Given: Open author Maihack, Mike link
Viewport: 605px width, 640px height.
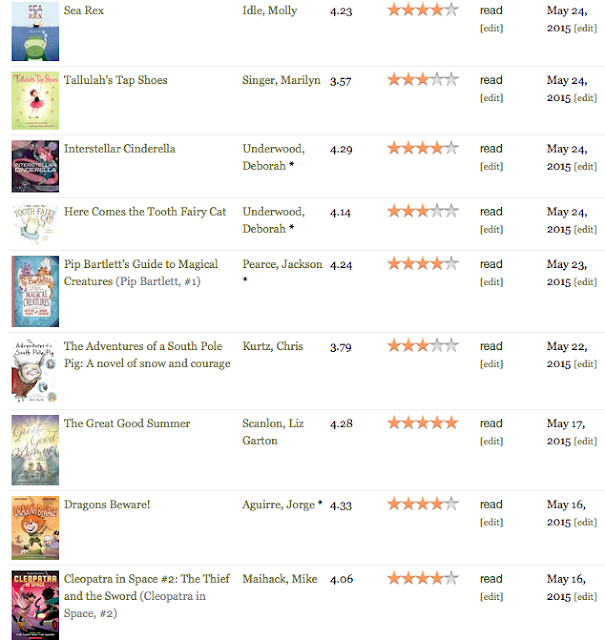Looking at the screenshot, I should point(280,579).
